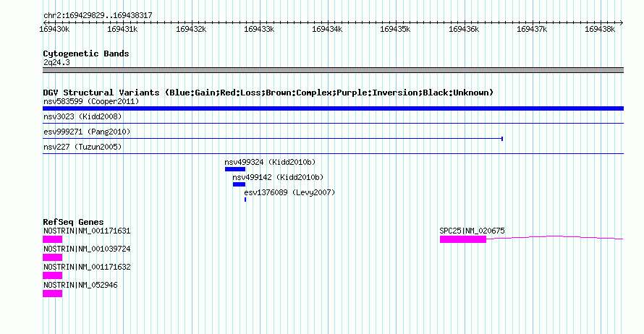Viewport: 644px width, 334px height.
Task: Click magenta exon under NOSTRIN|NM_001171631
Action: point(53,239)
